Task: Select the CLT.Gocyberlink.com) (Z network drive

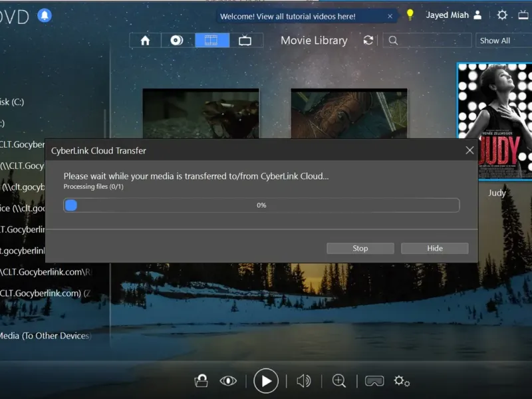Action: coord(45,293)
